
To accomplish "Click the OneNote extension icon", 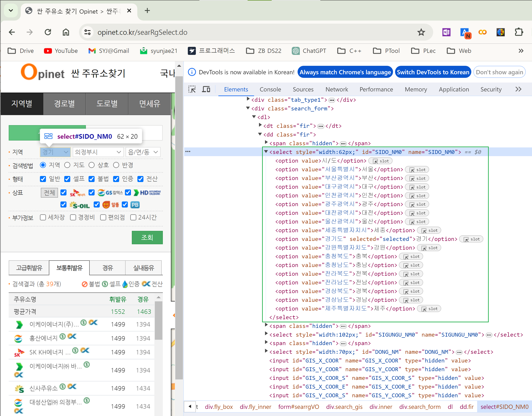I will point(446,32).
